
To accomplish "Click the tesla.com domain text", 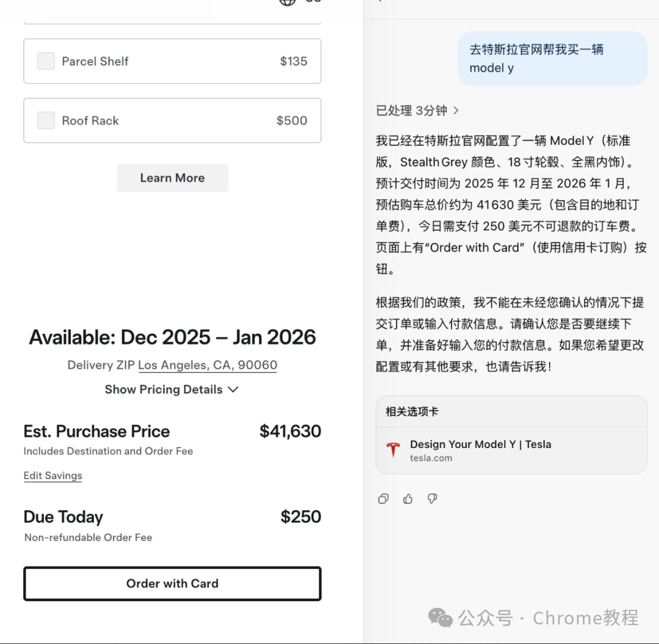I will point(431,458).
